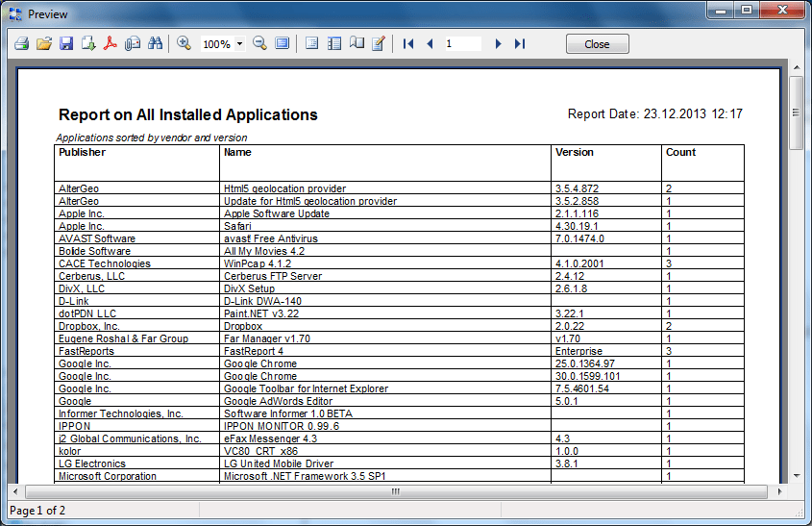Click the horizontal scrollbar right arrow
812x526 pixels.
coord(780,491)
